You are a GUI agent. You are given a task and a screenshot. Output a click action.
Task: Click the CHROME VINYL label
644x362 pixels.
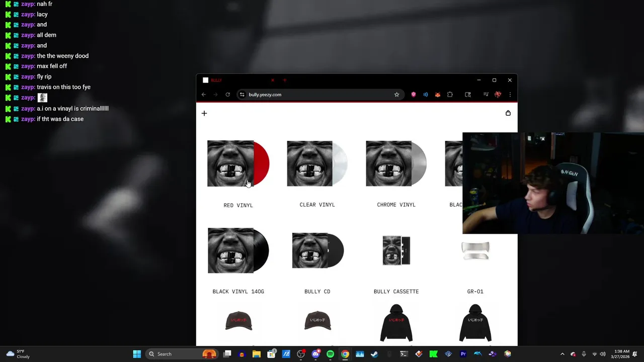click(396, 205)
